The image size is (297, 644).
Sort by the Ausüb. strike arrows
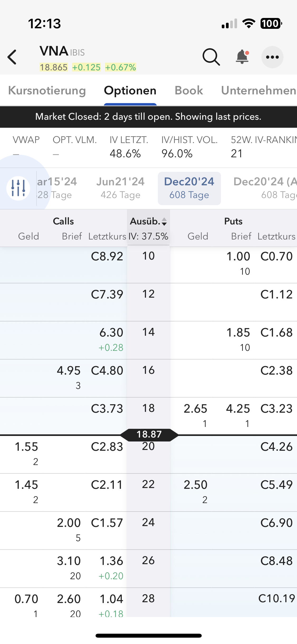pos(164,222)
